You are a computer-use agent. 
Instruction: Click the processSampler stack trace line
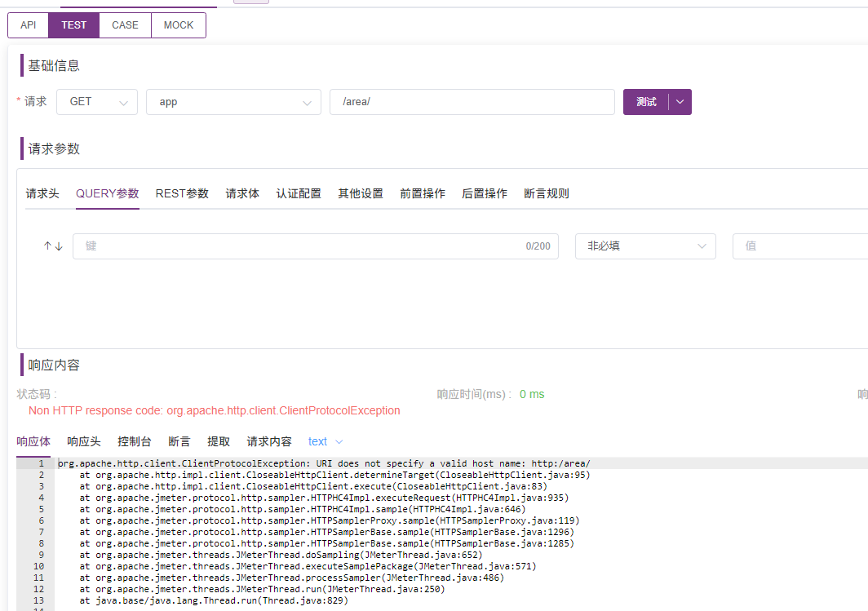(x=292, y=578)
